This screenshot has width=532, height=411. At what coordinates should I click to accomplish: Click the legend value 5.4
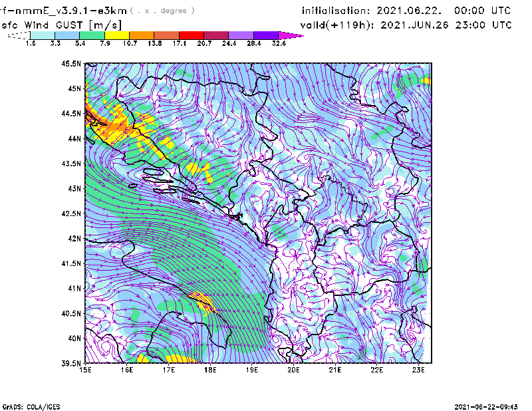click(x=80, y=43)
